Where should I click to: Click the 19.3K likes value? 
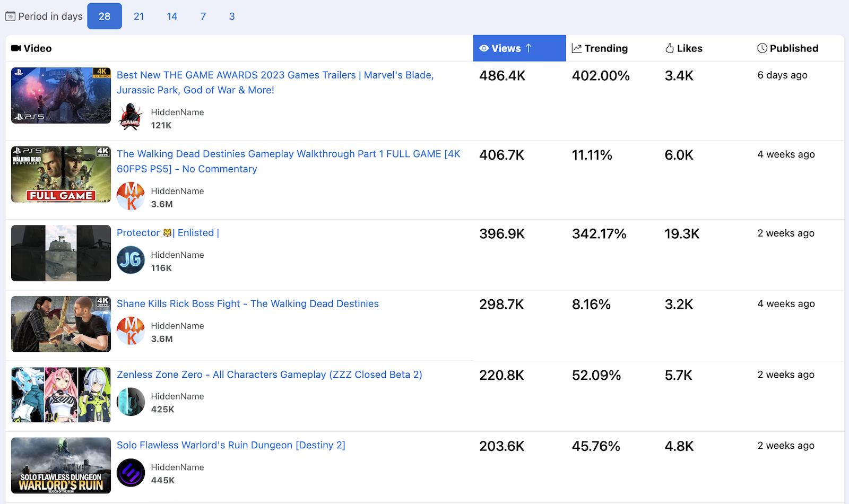point(682,234)
